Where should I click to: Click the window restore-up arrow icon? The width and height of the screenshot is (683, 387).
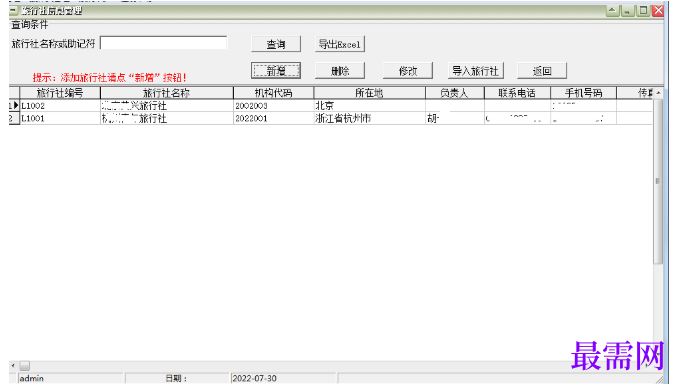pos(612,10)
